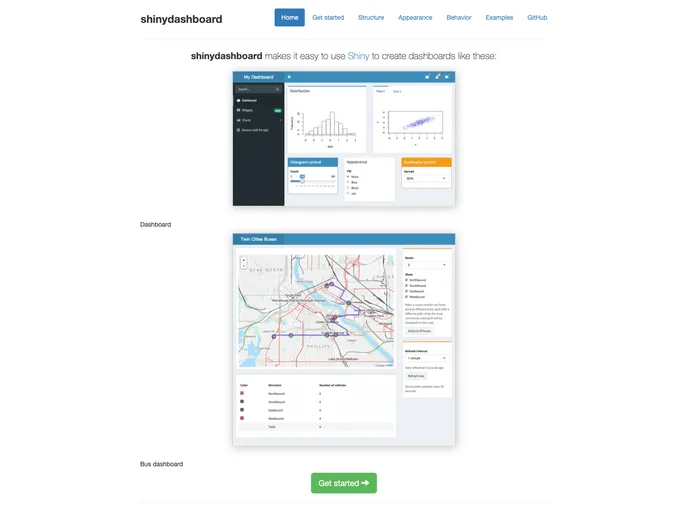
Task: Open the Refresh interval dropdown
Action: pos(426,357)
